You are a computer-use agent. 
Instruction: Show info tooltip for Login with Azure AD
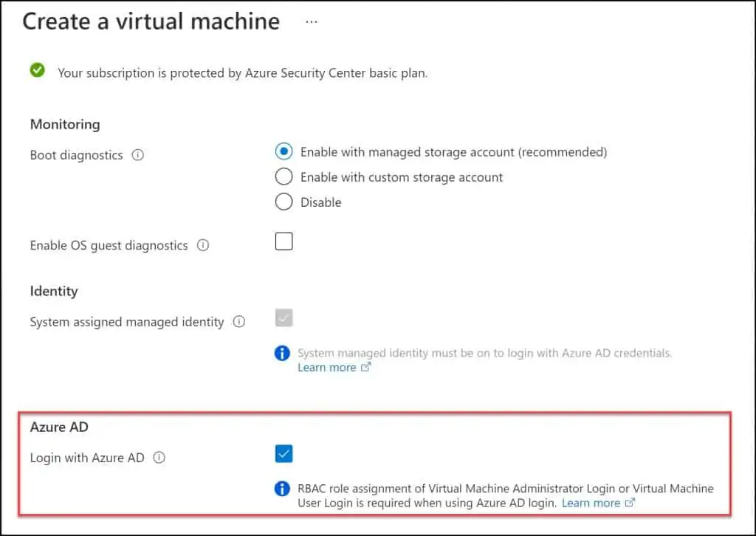(x=159, y=458)
